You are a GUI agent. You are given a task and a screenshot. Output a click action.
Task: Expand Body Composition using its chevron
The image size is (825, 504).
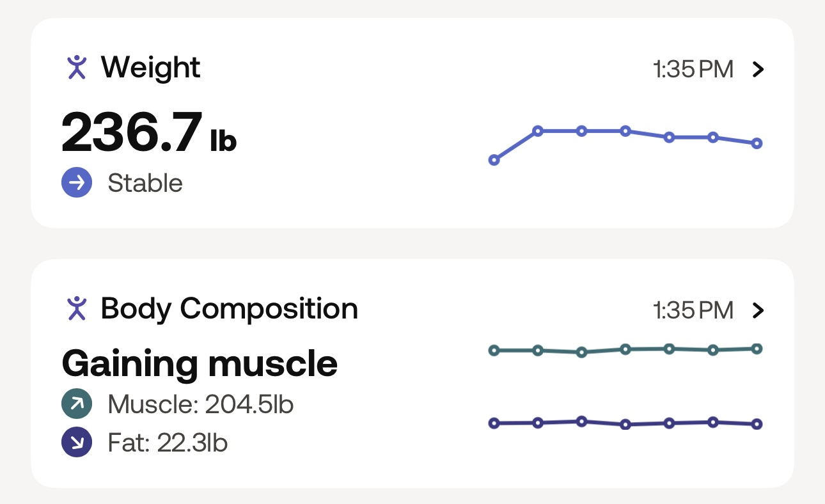[758, 310]
